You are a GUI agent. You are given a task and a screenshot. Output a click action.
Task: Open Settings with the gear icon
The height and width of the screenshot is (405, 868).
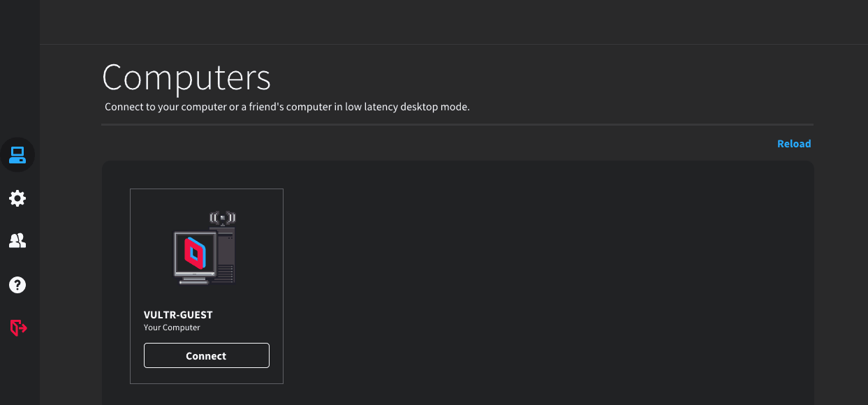17,198
